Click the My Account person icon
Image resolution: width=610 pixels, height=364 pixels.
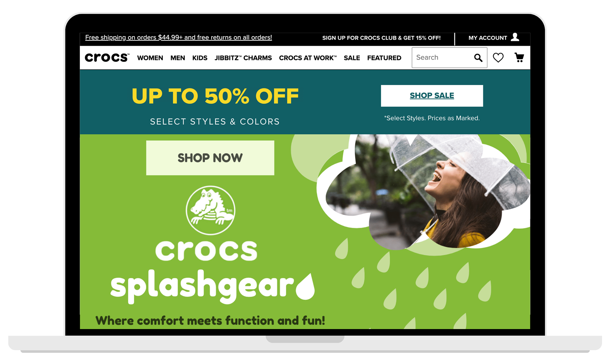[515, 37]
